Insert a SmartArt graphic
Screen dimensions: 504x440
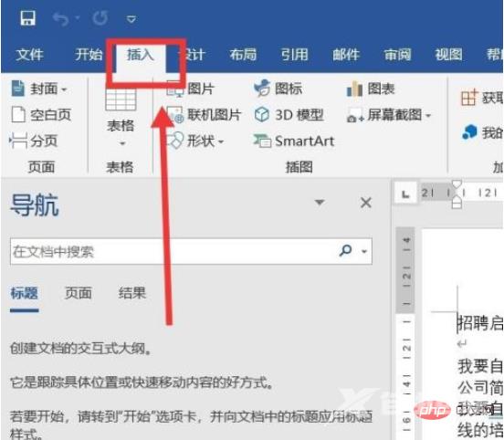tap(294, 141)
